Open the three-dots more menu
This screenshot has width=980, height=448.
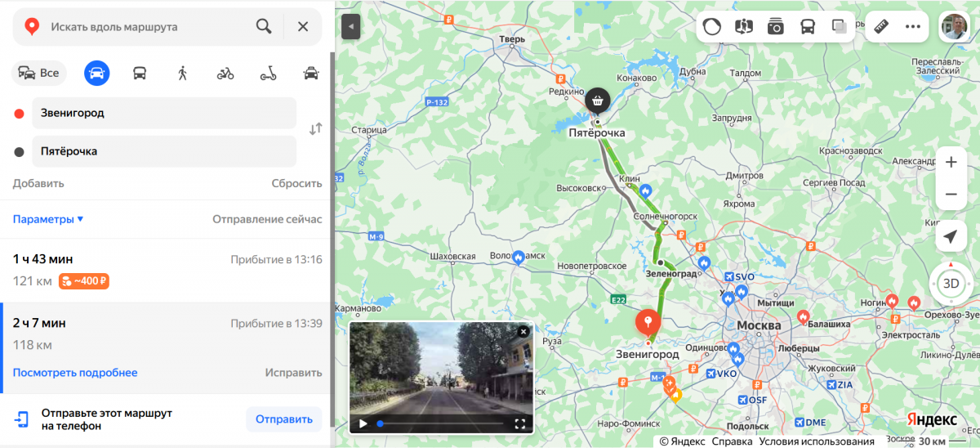point(913,26)
